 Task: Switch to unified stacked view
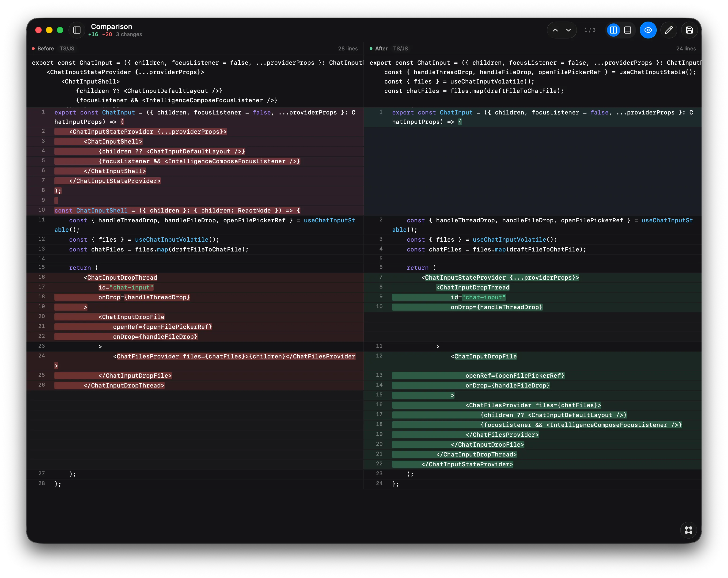(x=627, y=30)
